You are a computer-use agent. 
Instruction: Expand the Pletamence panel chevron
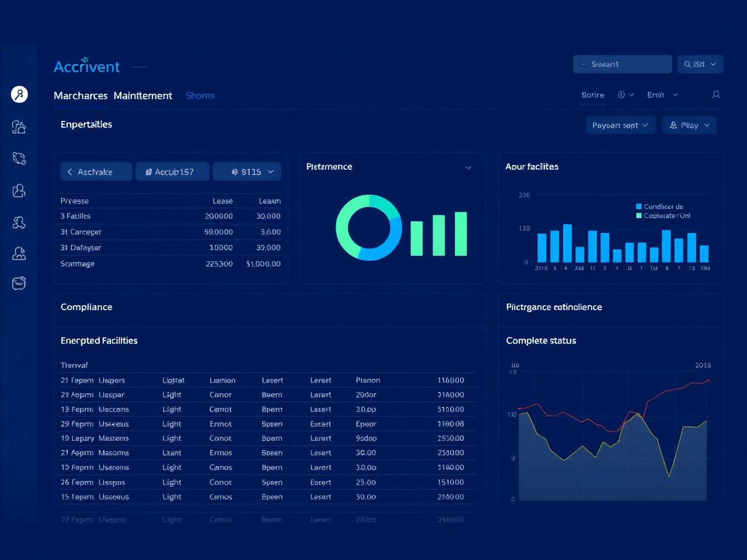click(x=468, y=167)
